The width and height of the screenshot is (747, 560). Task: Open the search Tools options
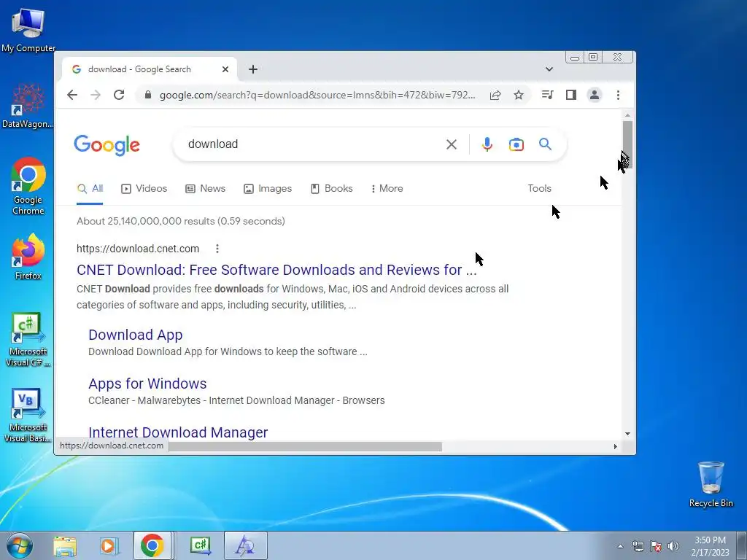(x=539, y=189)
